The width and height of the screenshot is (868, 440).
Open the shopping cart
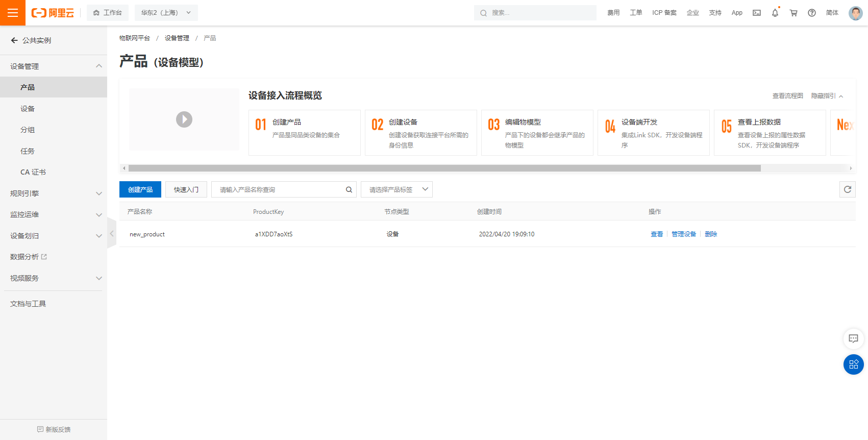793,13
